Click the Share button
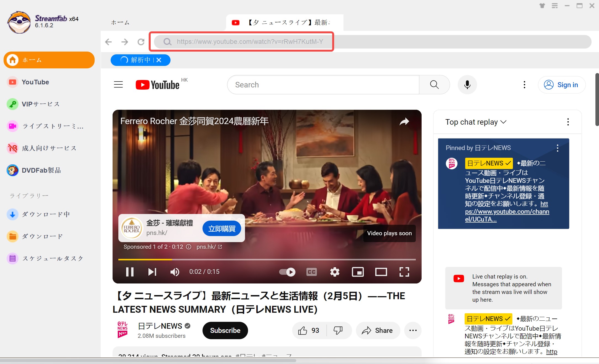The width and height of the screenshot is (599, 364). 378,330
